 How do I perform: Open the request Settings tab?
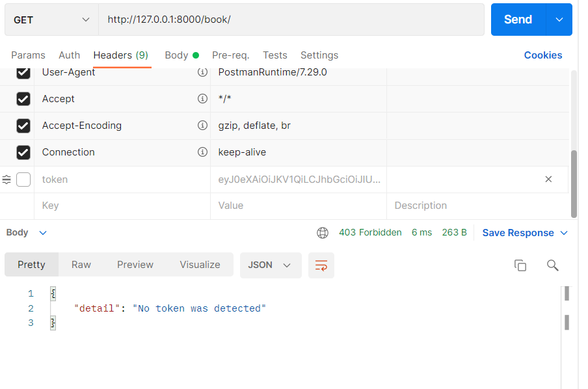click(x=319, y=55)
